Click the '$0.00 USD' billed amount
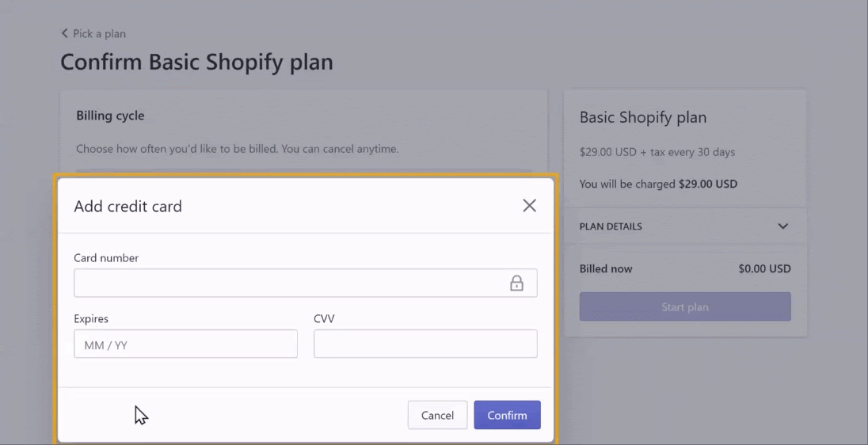 (x=764, y=269)
